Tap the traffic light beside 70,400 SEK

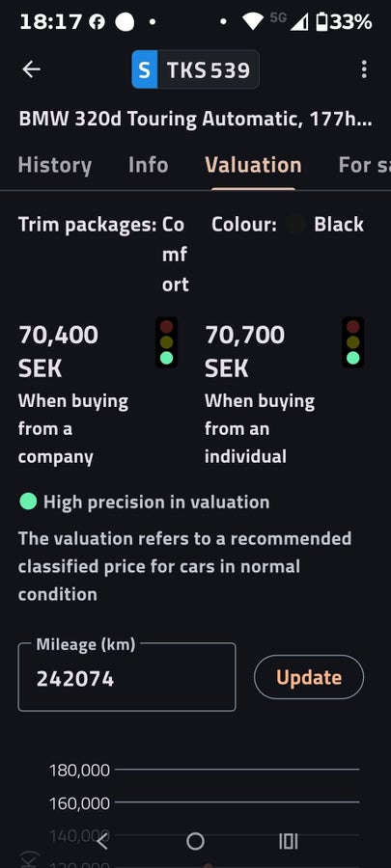pos(166,342)
